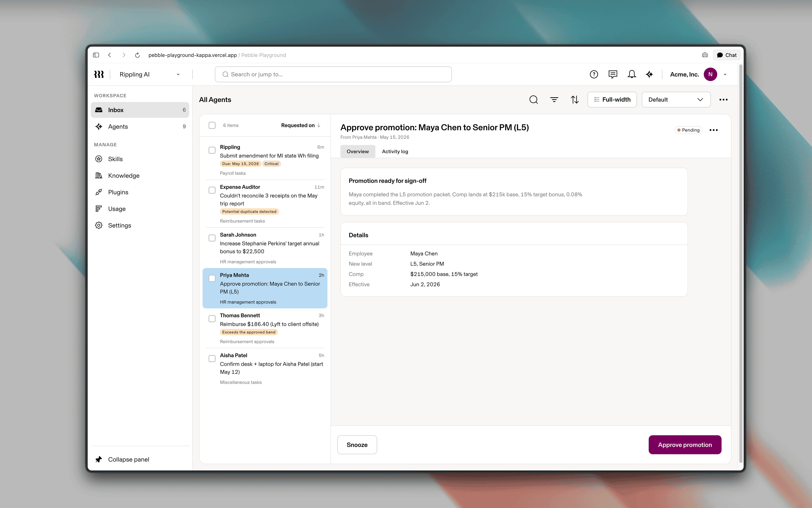This screenshot has height=508, width=812.
Task: Switch to the Overview tab
Action: (358, 152)
